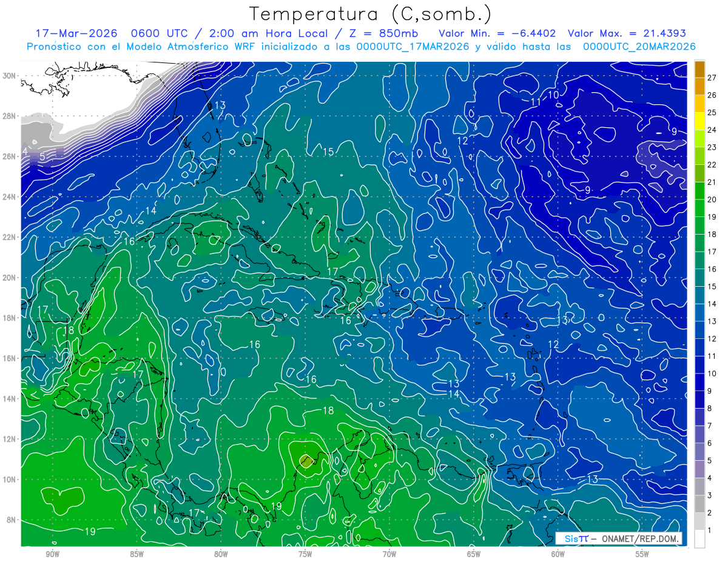The height and width of the screenshot is (562, 728).
Task: Click the '18N' latitude axis label
Action: pos(9,318)
